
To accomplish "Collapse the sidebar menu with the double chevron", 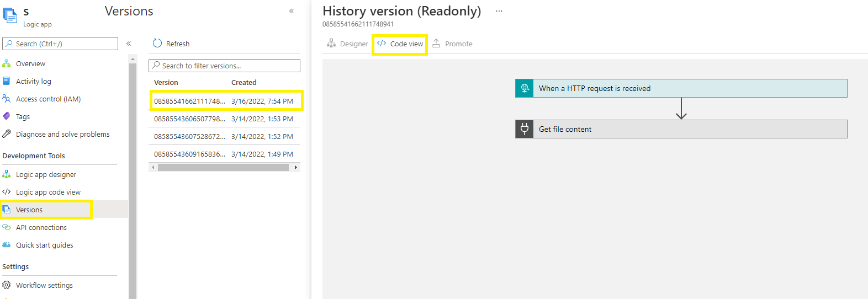I will (129, 44).
